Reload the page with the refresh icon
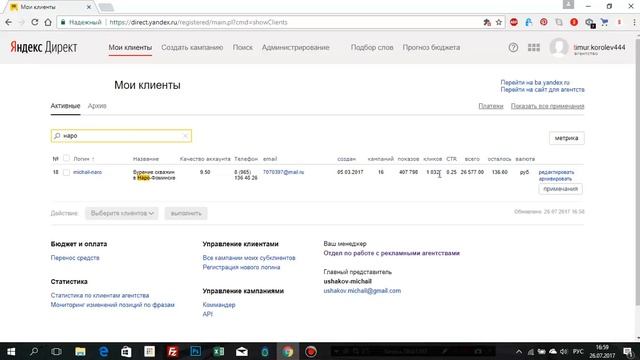Screen dimensions: 640x360 click(35, 22)
